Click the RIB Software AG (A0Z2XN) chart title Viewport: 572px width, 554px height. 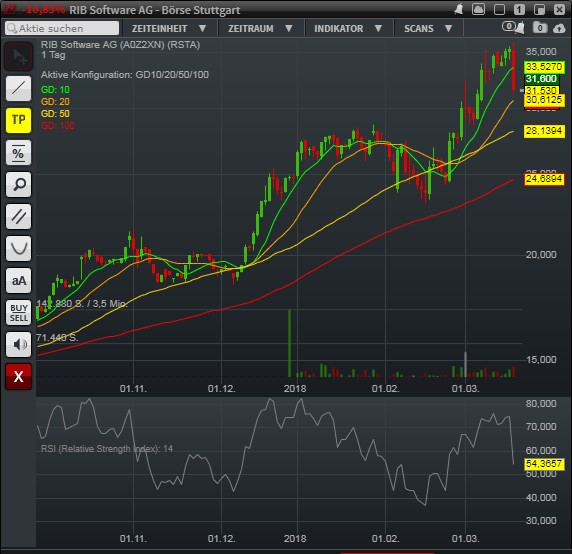pos(120,45)
